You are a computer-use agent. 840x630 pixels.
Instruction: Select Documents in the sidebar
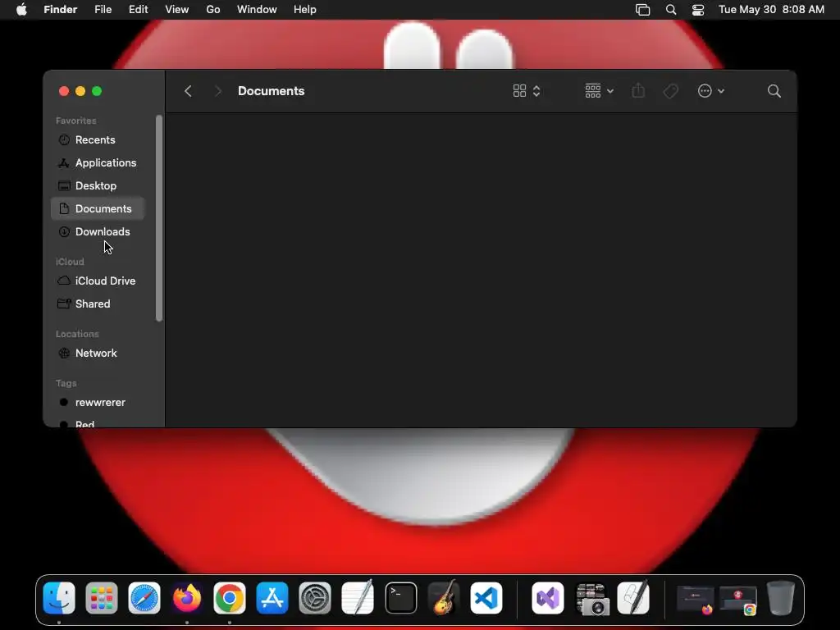click(98, 209)
